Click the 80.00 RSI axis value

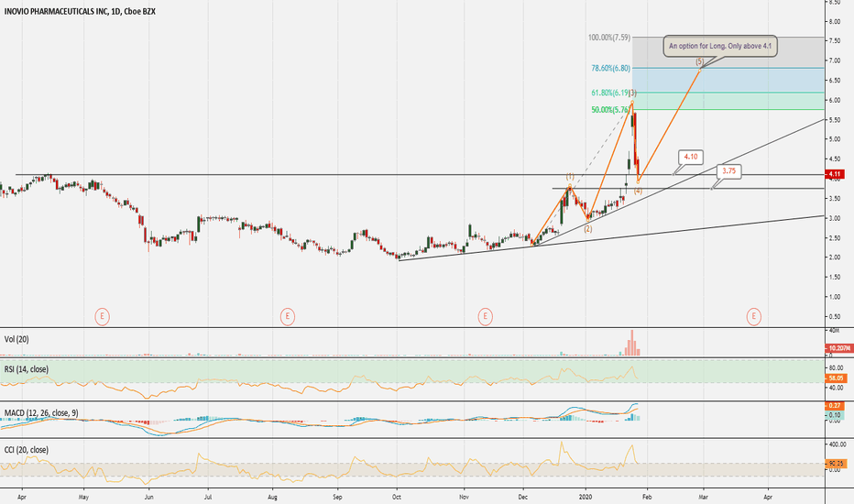(x=836, y=368)
